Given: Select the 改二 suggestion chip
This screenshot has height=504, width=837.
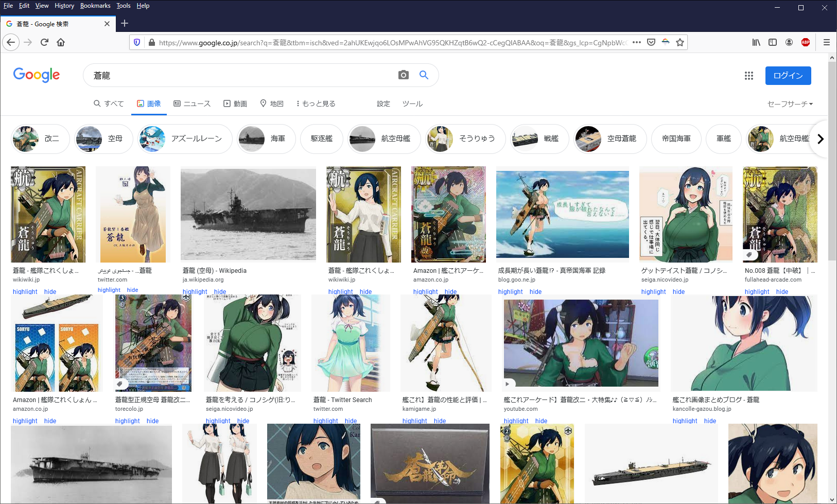Looking at the screenshot, I should tap(41, 138).
